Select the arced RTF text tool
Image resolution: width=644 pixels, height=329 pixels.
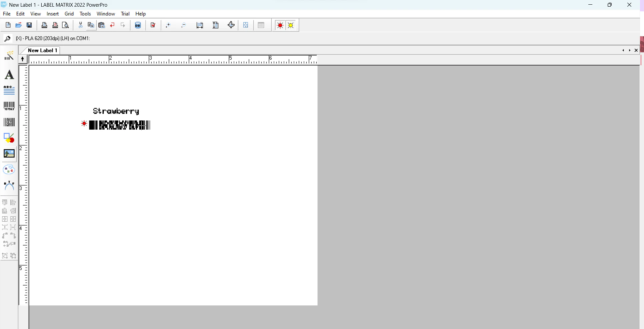[x=9, y=185]
